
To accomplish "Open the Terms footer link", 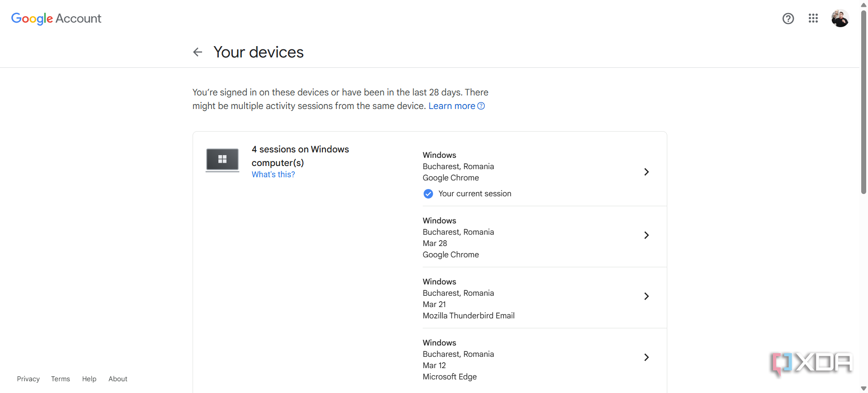I will [61, 379].
